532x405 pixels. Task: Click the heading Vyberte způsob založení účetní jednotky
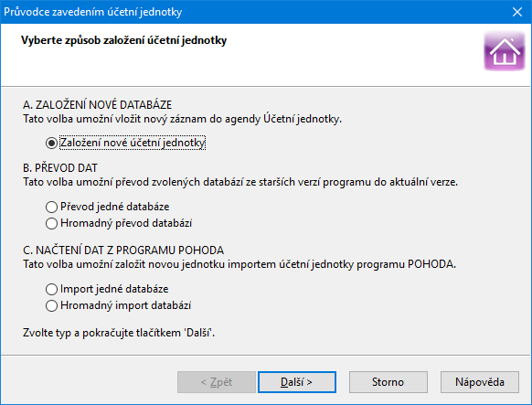(123, 40)
